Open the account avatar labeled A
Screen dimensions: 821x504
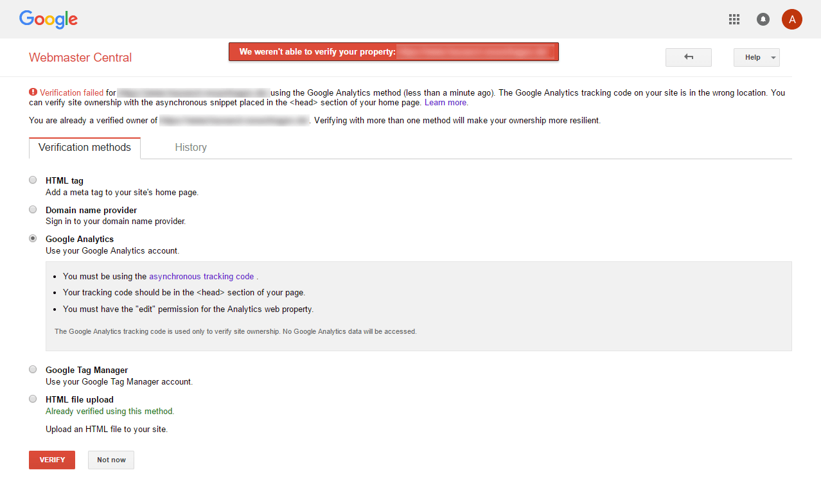[x=792, y=19]
